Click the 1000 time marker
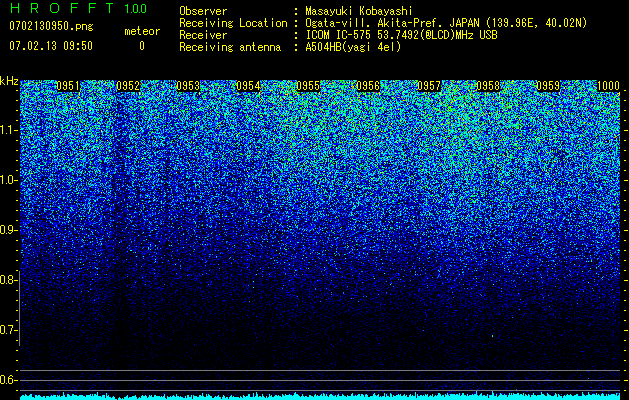The height and width of the screenshot is (400, 629). (609, 86)
